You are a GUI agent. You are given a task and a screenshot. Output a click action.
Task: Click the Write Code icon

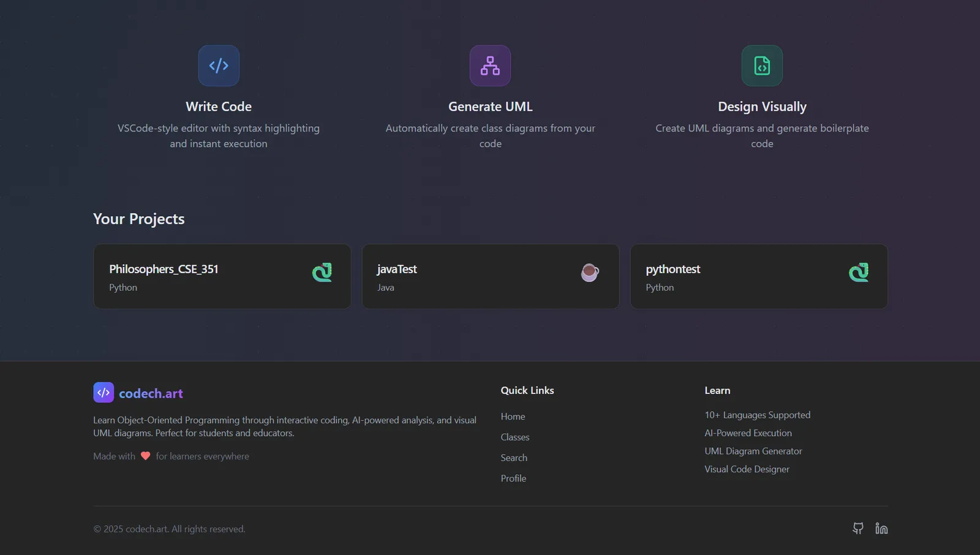click(x=219, y=66)
